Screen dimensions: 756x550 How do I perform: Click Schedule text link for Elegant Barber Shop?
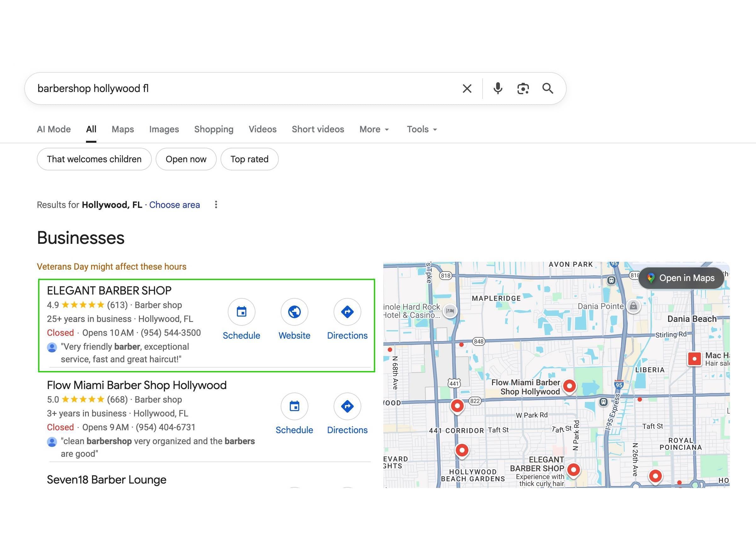pyautogui.click(x=241, y=336)
